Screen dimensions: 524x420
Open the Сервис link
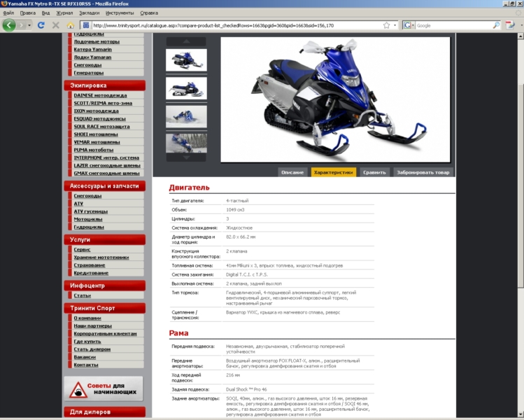(82, 249)
